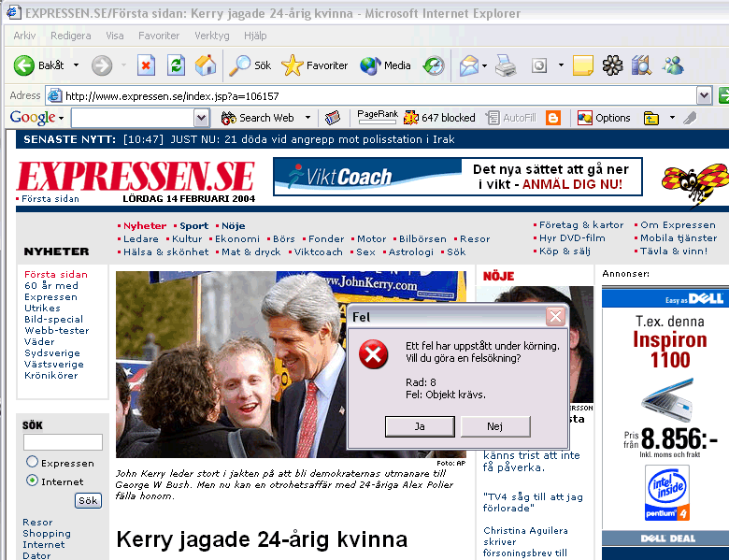
Task: Click the Dell Inspiron 1100 advertisement
Action: tap(665, 414)
